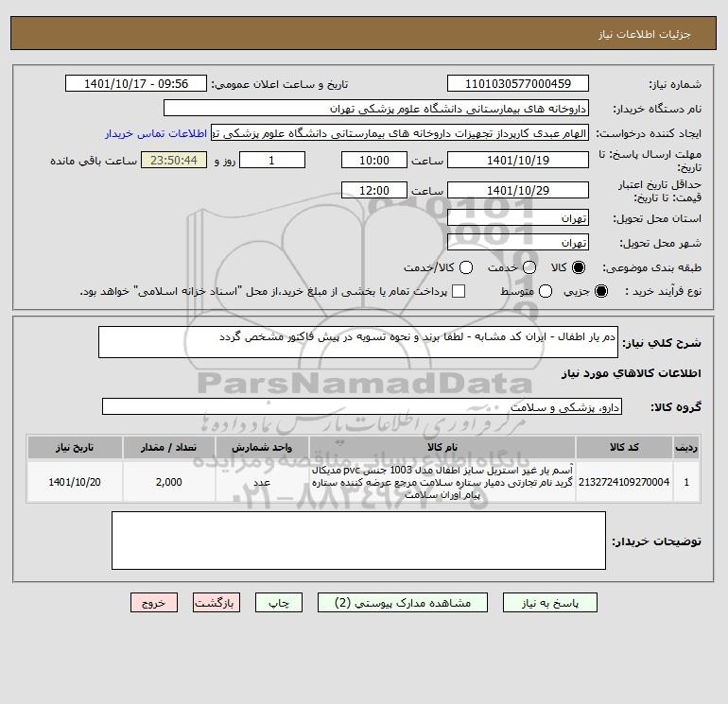Viewport: 728px width, 704px height.
Task: Open مشاهده مدارک پیوستی (2) button
Action: pos(403,603)
